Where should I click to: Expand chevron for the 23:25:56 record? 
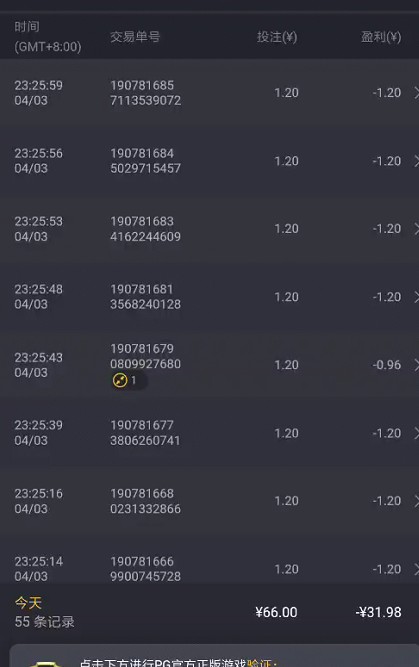point(416,161)
